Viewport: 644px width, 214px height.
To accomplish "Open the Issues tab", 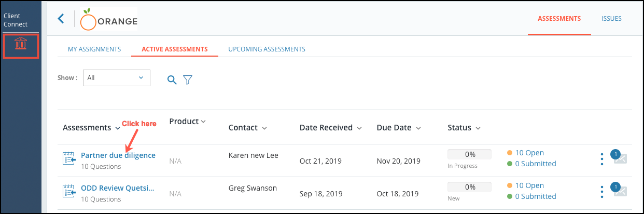I will (611, 19).
